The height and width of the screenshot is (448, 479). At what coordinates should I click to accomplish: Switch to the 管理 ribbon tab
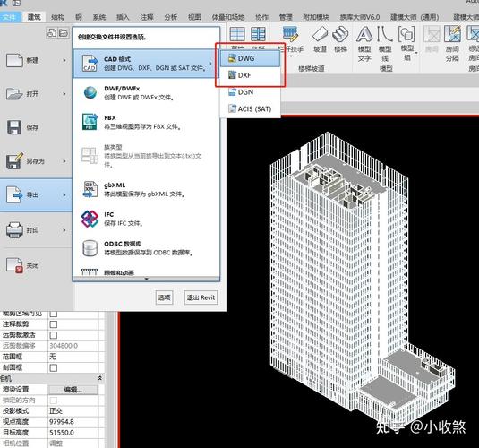coord(286,17)
